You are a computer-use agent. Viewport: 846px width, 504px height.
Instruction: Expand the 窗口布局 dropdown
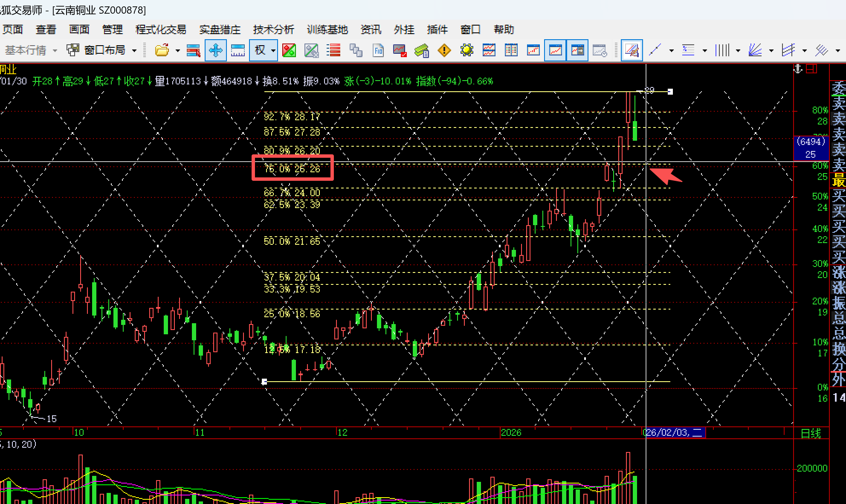click(134, 50)
